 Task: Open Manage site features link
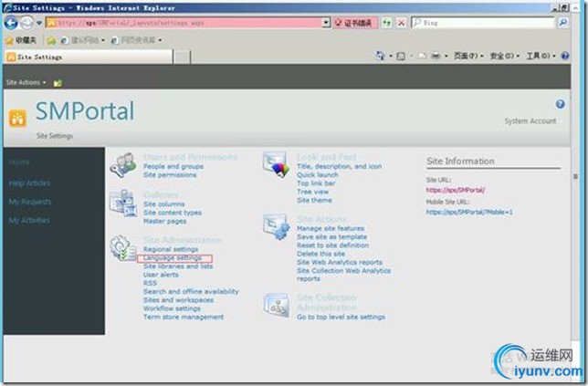click(331, 229)
